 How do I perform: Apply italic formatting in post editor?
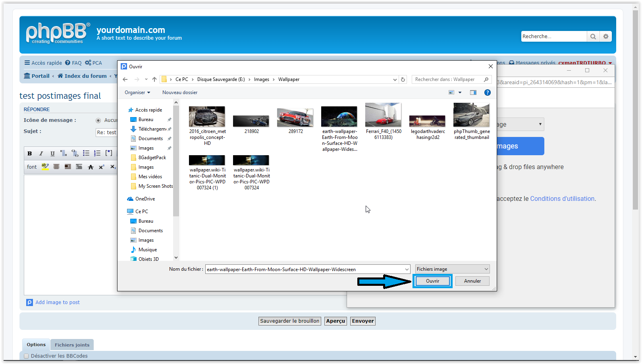[41, 153]
